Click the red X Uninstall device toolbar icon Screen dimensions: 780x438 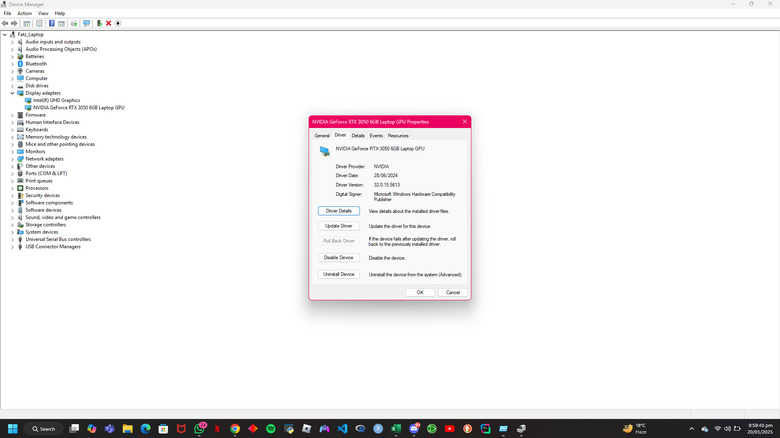click(108, 23)
